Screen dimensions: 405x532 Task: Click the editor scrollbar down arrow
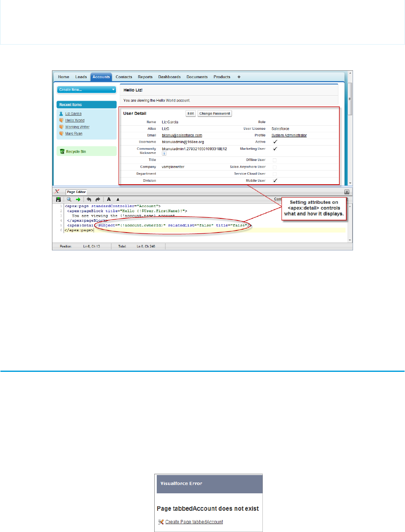350,240
